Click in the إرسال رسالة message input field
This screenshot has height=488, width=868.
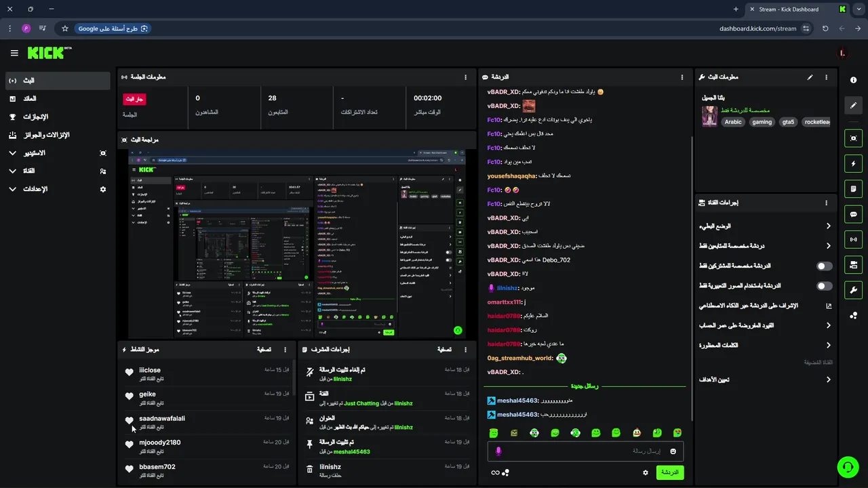pyautogui.click(x=585, y=451)
